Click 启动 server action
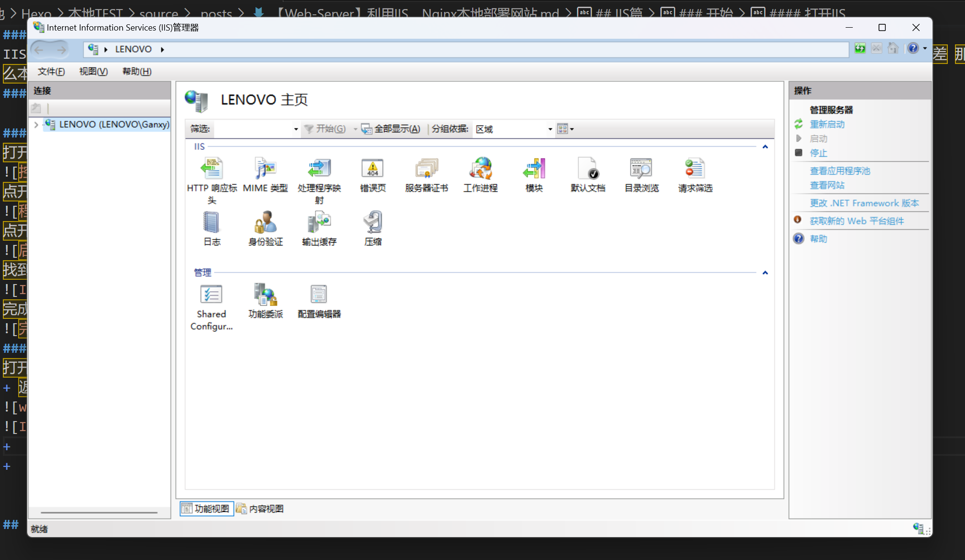Screen dimensions: 965x560 pyautogui.click(x=818, y=139)
